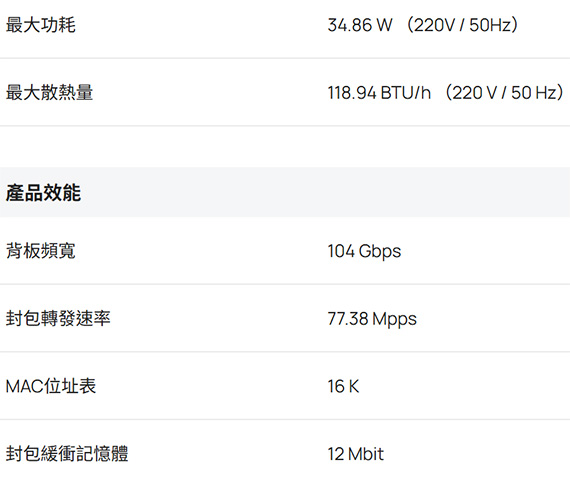Select the 16 K MAC table value

point(344,386)
